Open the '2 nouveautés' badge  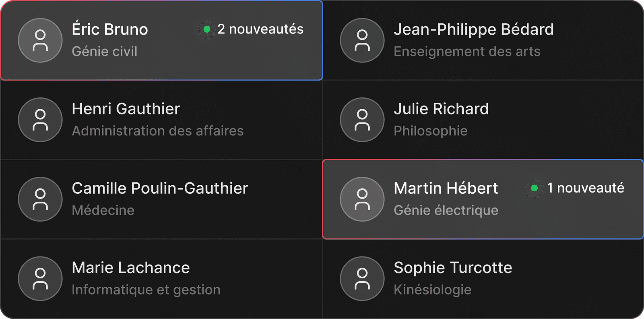pos(260,29)
